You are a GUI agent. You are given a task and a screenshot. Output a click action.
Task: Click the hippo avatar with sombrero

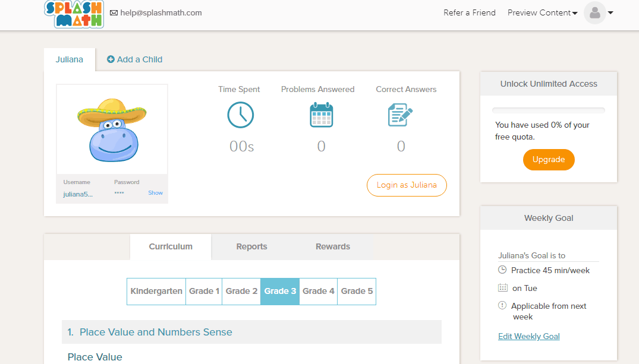pyautogui.click(x=112, y=130)
